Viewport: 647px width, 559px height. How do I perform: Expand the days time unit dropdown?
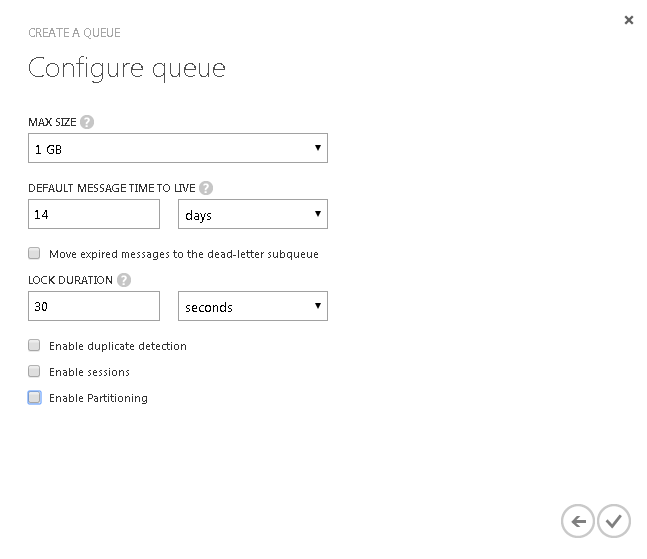pyautogui.click(x=252, y=214)
